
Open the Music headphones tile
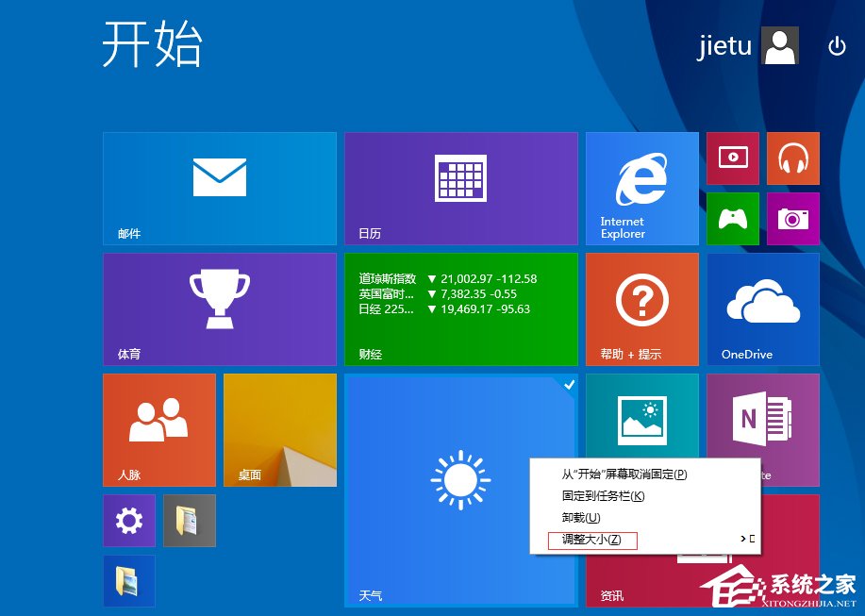coord(792,158)
